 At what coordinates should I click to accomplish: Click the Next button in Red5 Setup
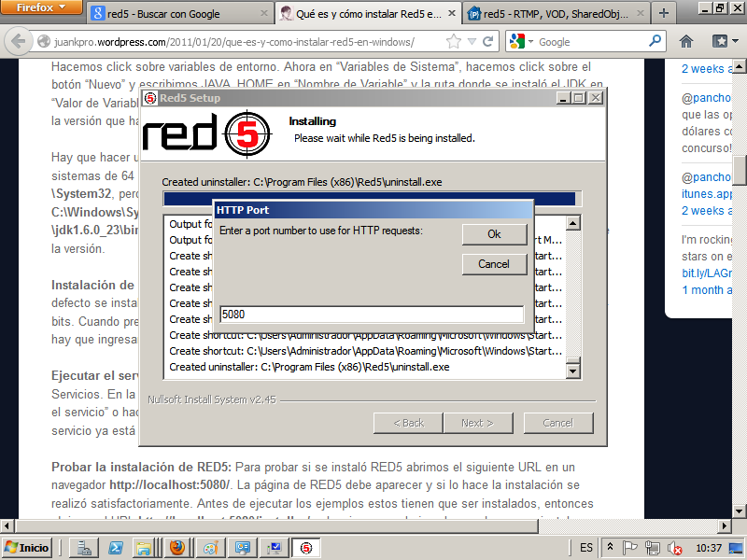coord(478,423)
